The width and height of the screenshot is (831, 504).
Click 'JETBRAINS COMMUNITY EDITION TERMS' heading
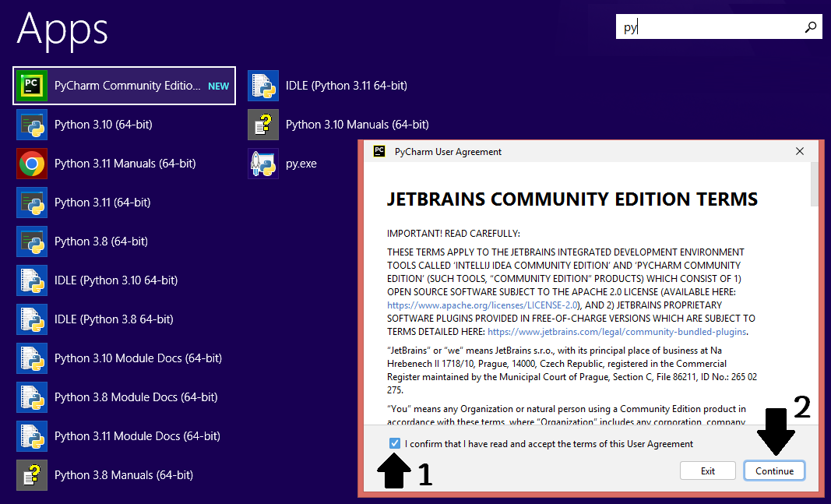(572, 199)
